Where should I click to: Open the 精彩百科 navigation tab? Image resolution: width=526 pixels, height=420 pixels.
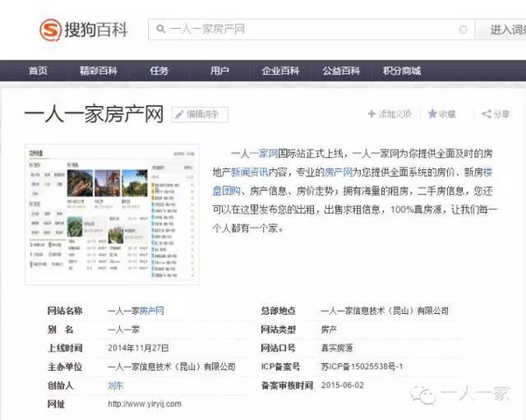[97, 71]
